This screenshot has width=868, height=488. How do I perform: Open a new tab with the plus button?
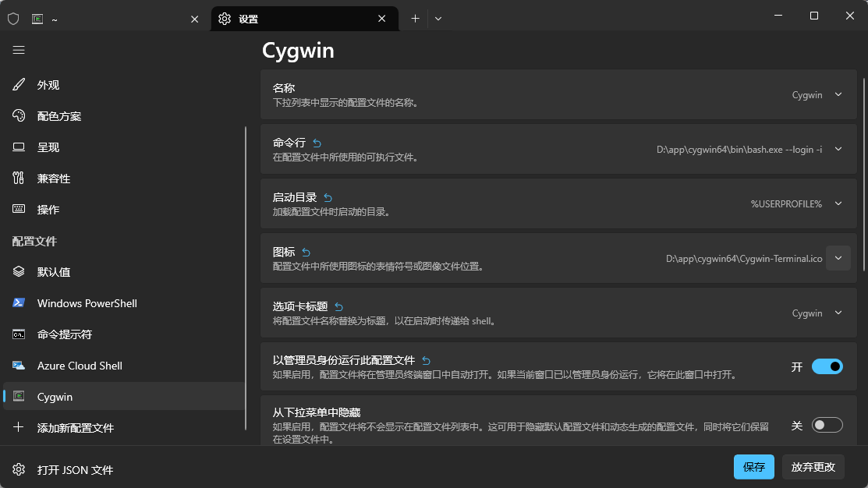coord(415,19)
